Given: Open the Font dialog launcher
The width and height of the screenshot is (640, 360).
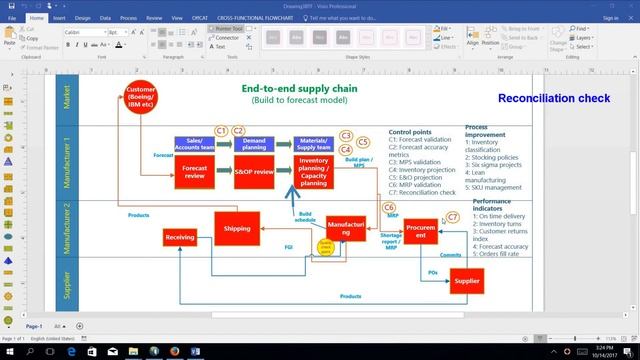Looking at the screenshot, I should (144, 57).
